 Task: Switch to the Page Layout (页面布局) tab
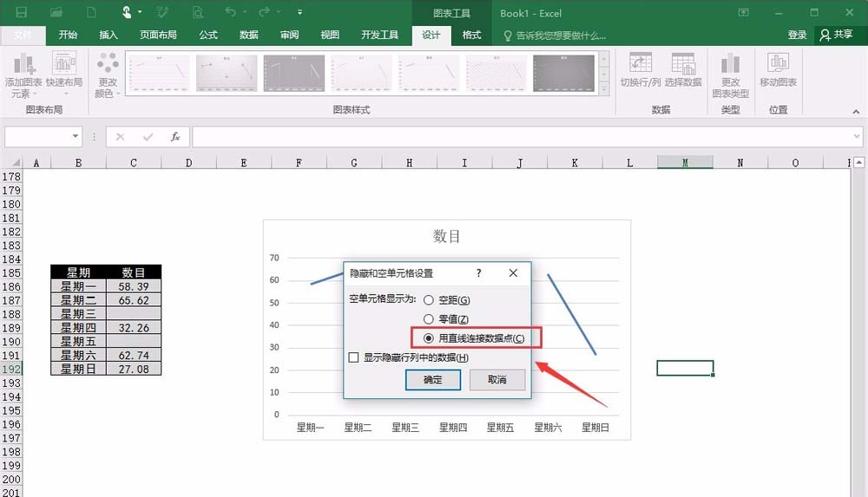click(158, 35)
